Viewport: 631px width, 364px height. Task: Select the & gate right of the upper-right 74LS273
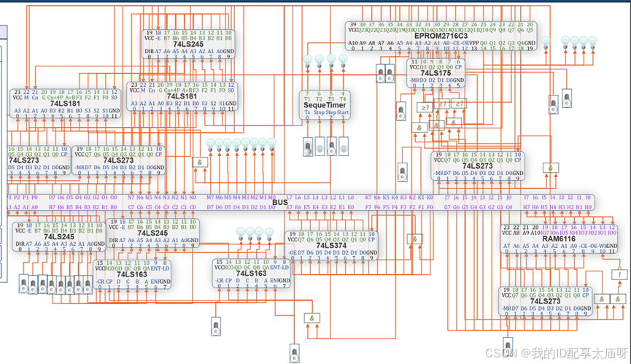pos(551,168)
